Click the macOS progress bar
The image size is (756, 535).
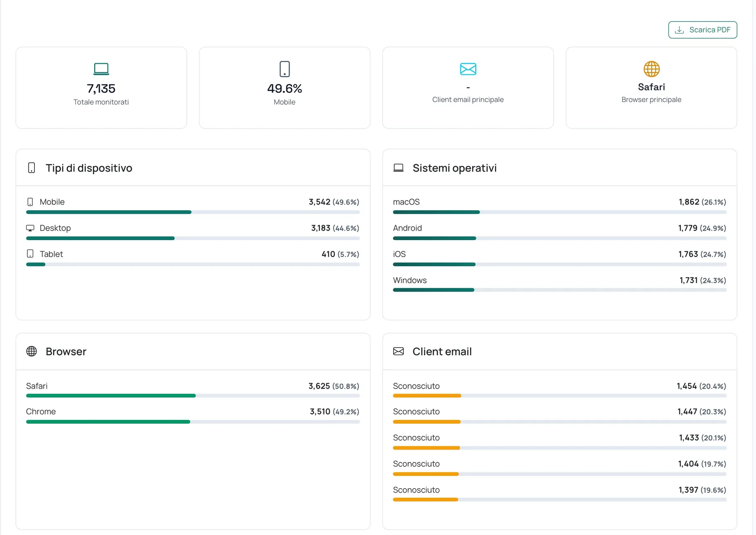(560, 212)
